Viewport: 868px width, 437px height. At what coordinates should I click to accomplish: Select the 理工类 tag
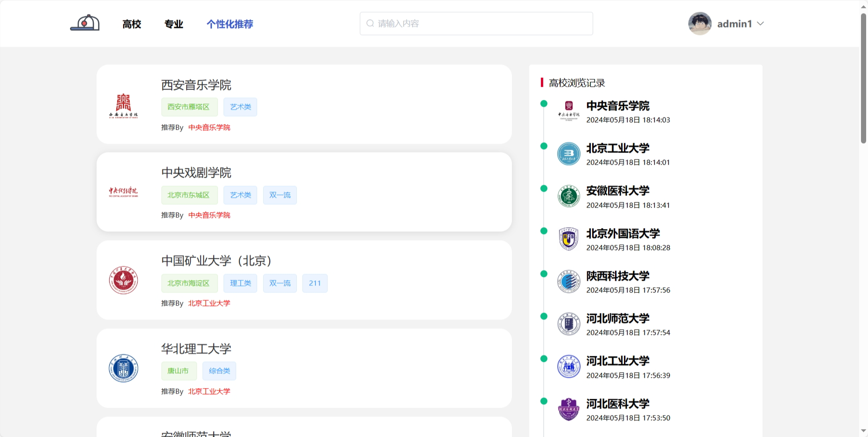(x=240, y=283)
